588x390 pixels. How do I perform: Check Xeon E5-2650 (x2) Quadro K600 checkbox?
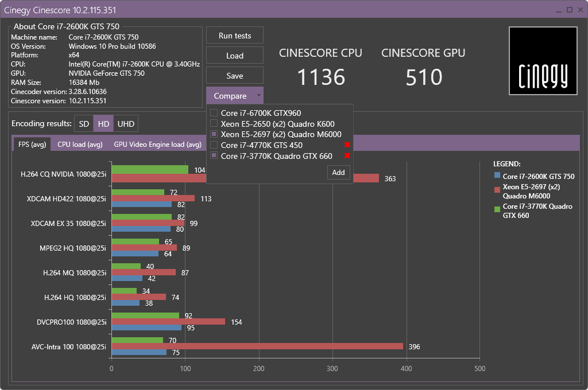tap(214, 123)
